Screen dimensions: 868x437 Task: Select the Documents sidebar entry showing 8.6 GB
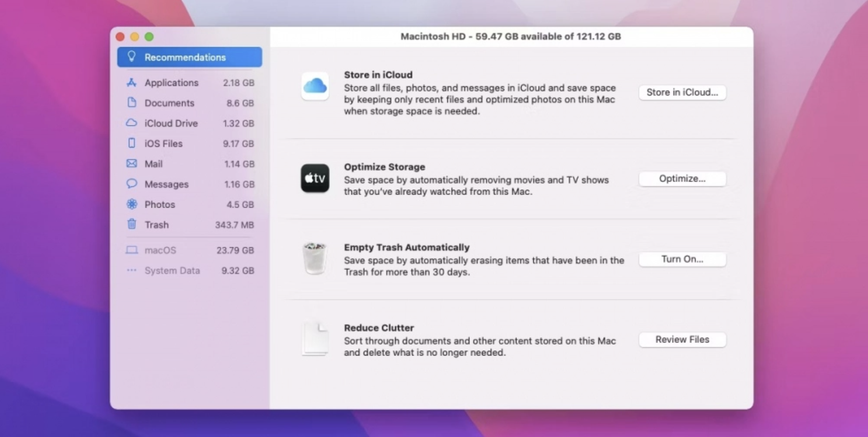pos(169,103)
